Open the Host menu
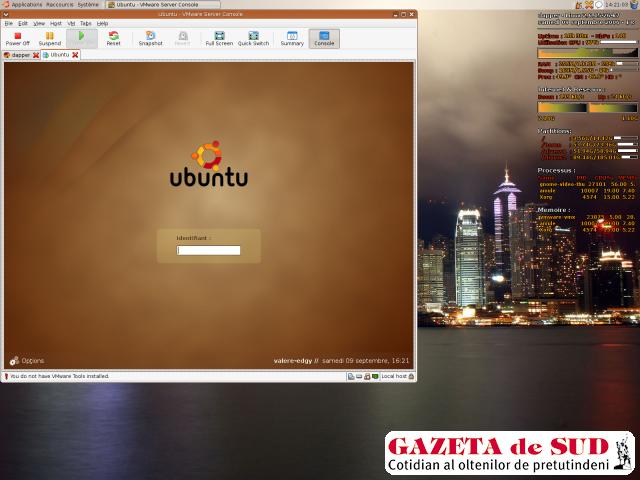This screenshot has width=640, height=480. (x=56, y=24)
